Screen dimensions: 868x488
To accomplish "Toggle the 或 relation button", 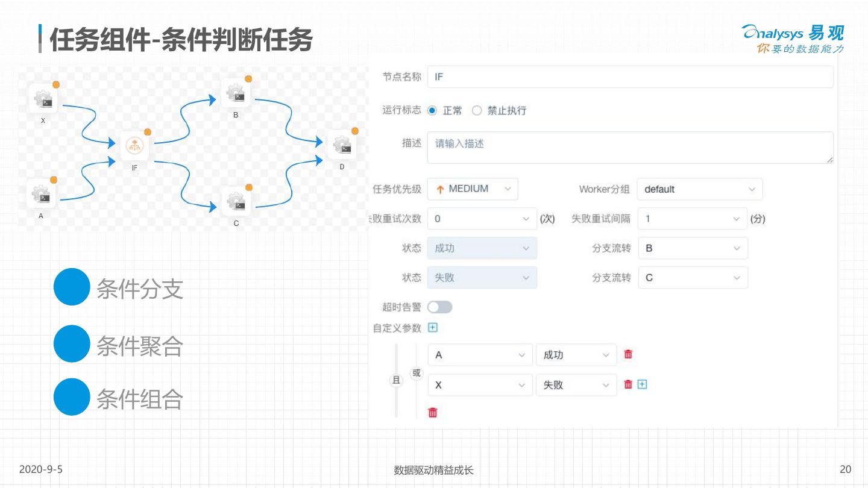I will [x=417, y=373].
